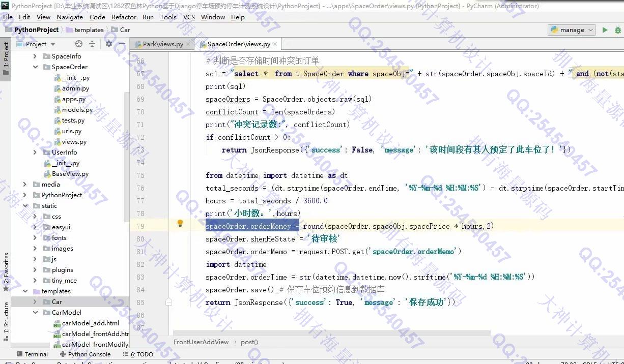Collapse the static folder arrow
The image size is (624, 364).
25,206
